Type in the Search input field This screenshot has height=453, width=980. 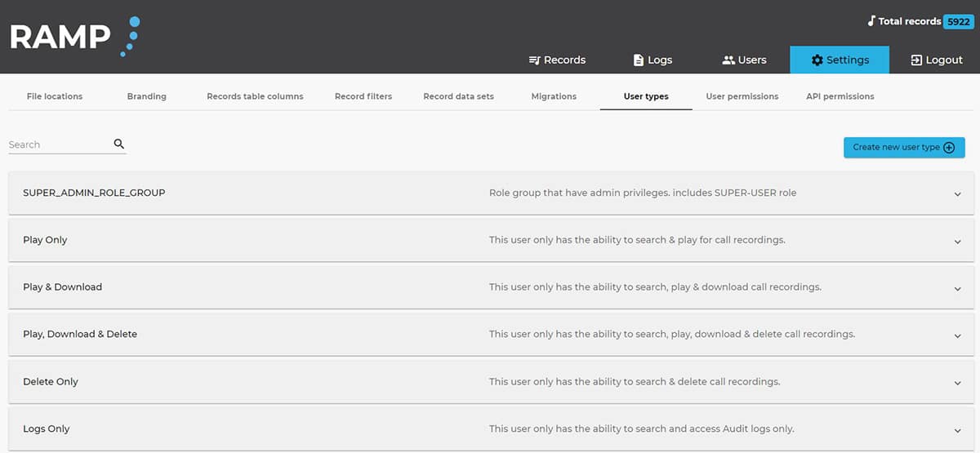tap(59, 144)
